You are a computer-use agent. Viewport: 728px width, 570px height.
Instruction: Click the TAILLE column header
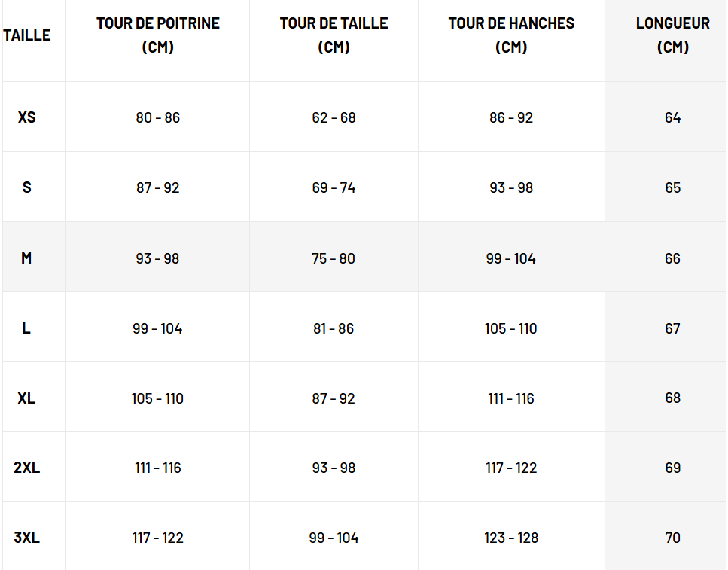(27, 35)
